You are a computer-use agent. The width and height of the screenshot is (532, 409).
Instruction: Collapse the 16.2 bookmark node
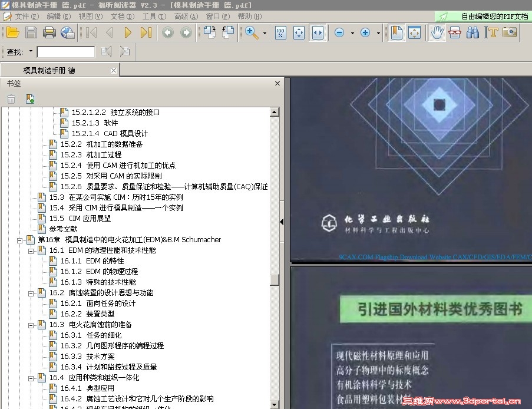(31, 293)
